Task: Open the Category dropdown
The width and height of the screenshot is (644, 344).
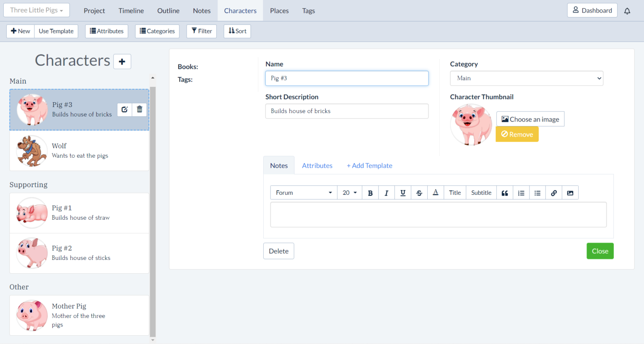Action: pos(526,78)
